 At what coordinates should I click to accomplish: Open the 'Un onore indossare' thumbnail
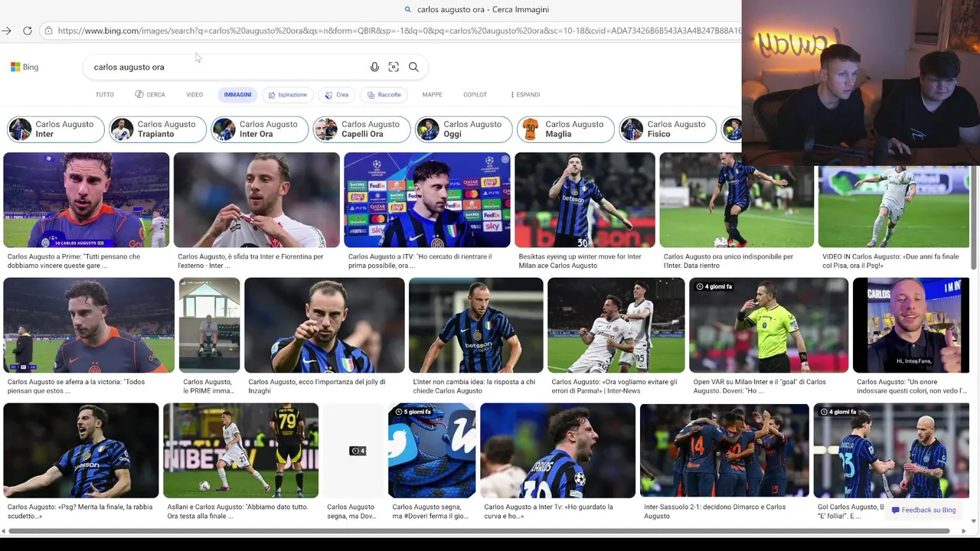[x=911, y=325]
